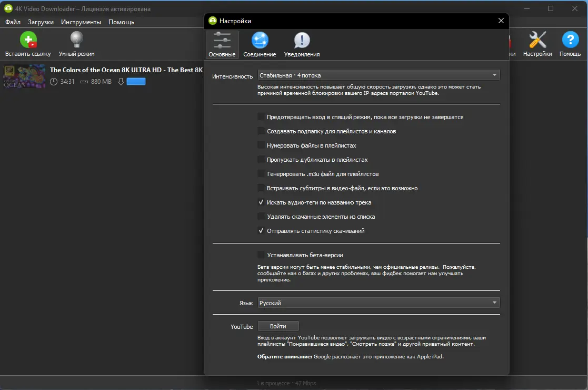
Task: Enable Создавать подпапку для плейлистов и каналов
Action: 261,131
